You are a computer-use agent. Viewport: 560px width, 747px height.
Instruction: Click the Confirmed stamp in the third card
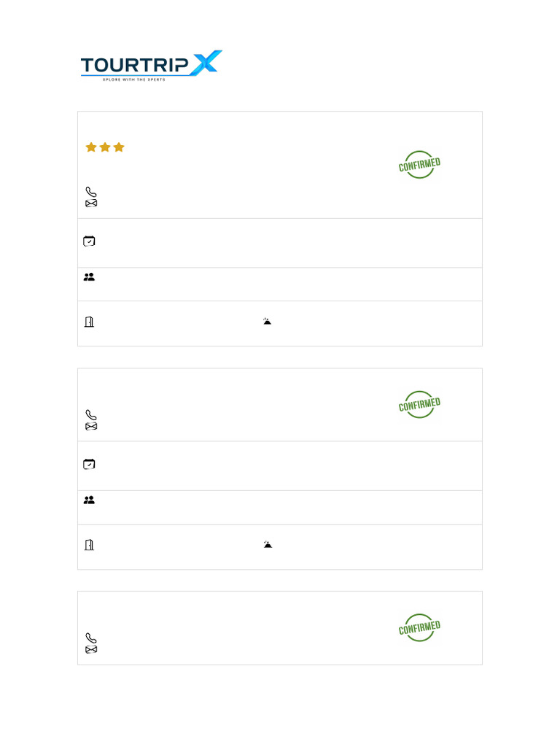pos(419,627)
